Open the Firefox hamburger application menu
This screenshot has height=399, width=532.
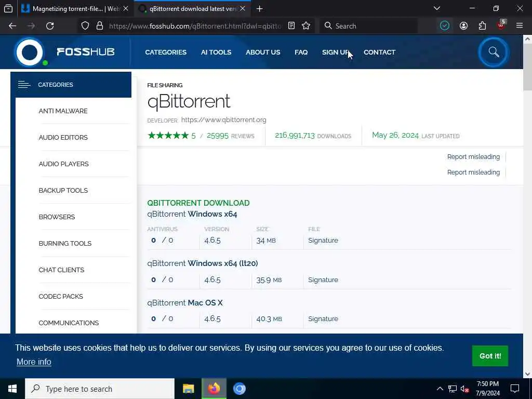click(x=520, y=26)
